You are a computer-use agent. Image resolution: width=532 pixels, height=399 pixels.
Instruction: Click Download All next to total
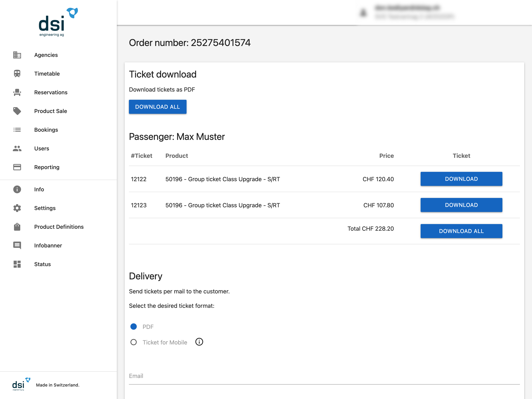pyautogui.click(x=461, y=231)
